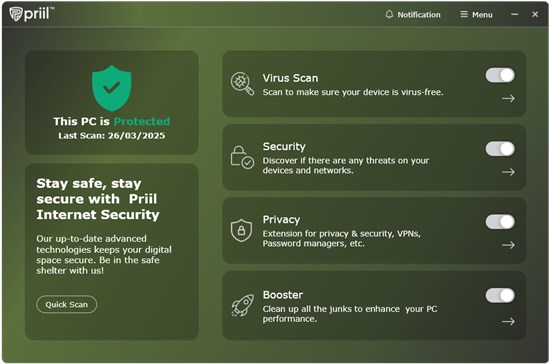Click the Priil logo in title bar

(x=32, y=14)
